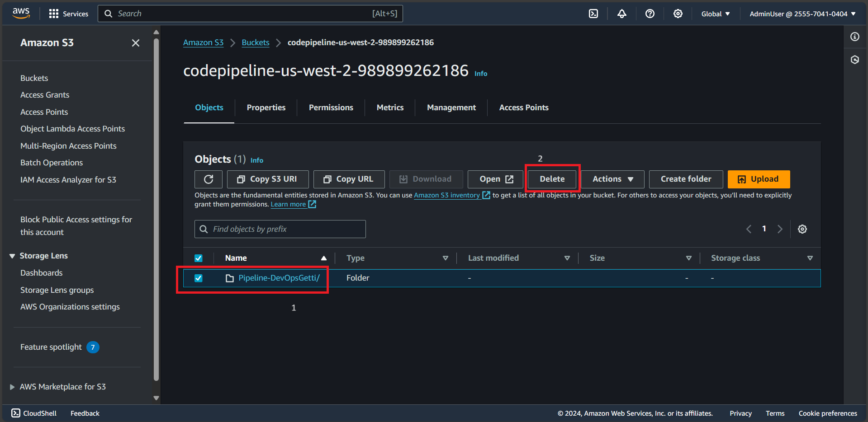
Task: Open top navigation settings gear
Action: point(678,14)
